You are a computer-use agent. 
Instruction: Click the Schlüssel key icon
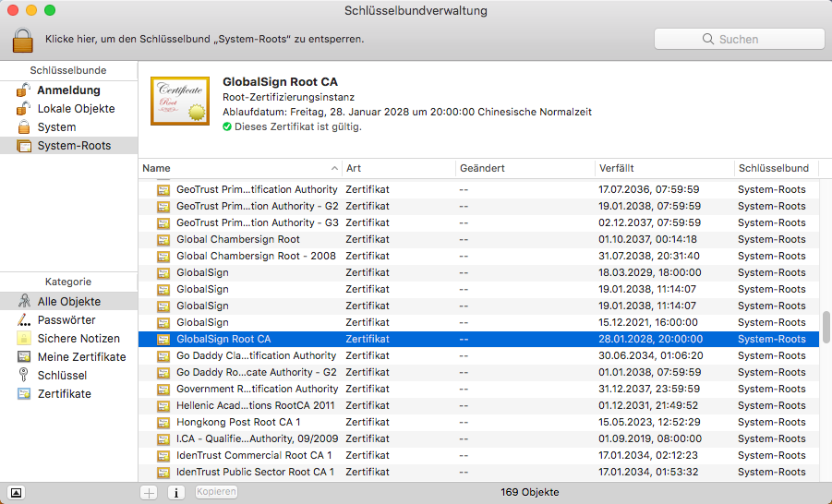coord(23,375)
